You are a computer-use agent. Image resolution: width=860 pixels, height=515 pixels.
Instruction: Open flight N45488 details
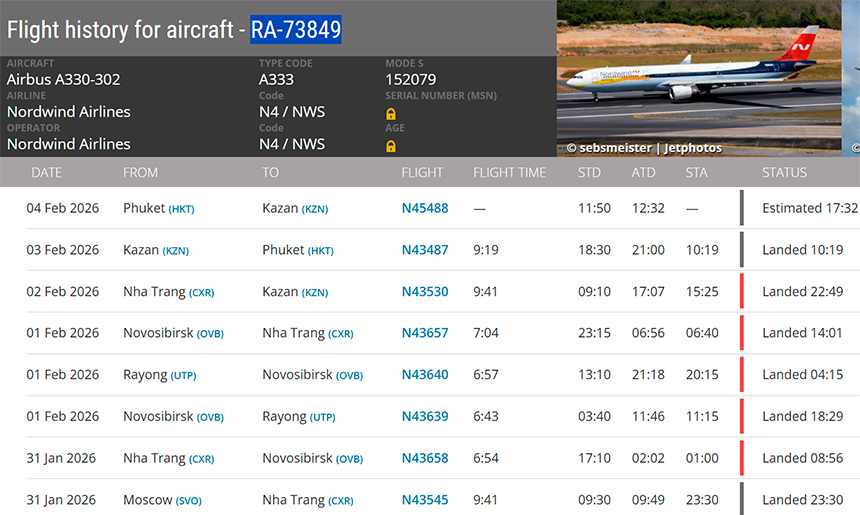tap(425, 208)
